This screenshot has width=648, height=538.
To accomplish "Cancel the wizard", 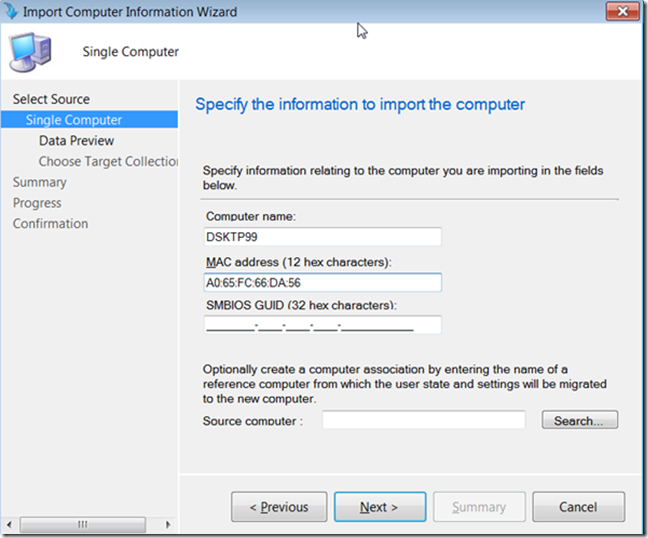I will [x=578, y=507].
